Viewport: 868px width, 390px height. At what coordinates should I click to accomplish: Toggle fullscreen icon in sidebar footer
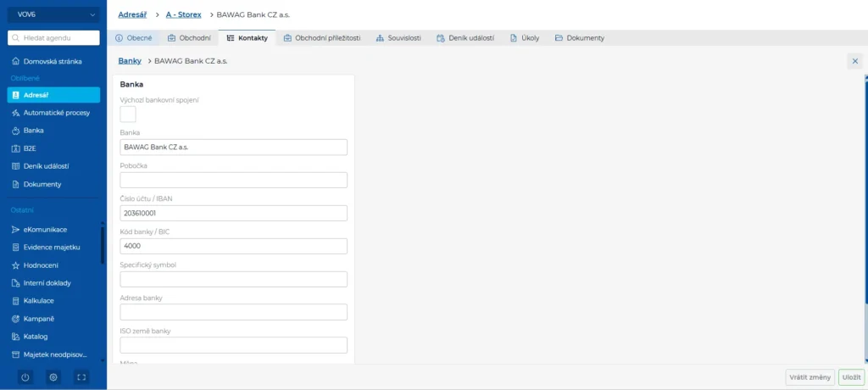pyautogui.click(x=81, y=377)
